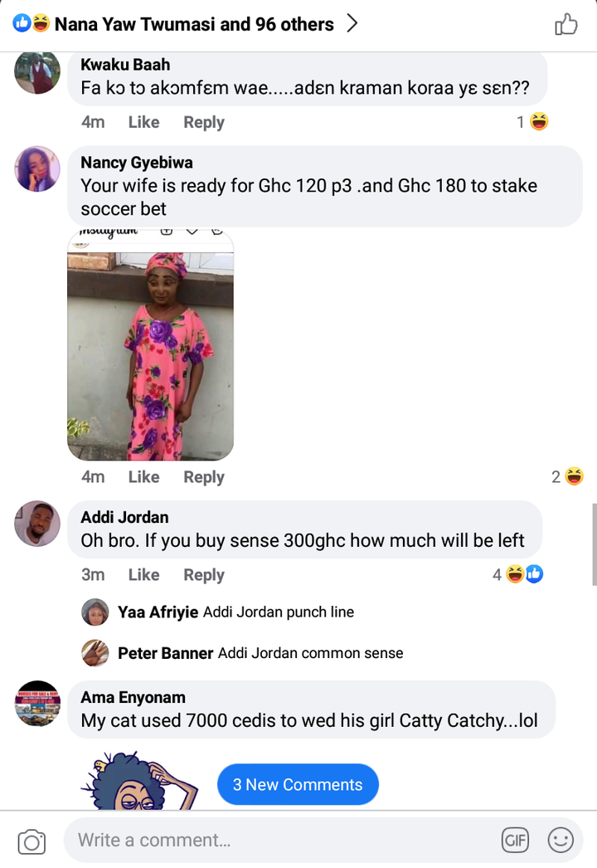Image resolution: width=597 pixels, height=868 pixels.
Task: Open the woman in pink dress photo
Action: click(151, 344)
